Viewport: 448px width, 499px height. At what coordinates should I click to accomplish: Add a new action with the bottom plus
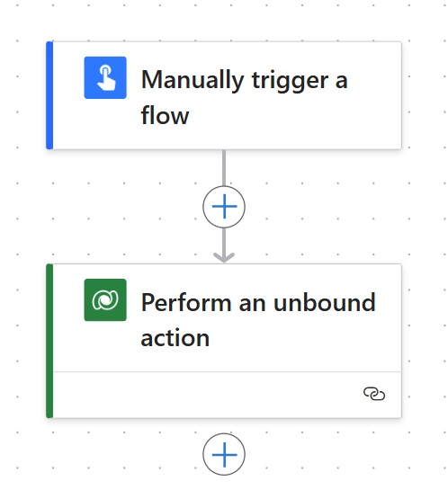[224, 454]
